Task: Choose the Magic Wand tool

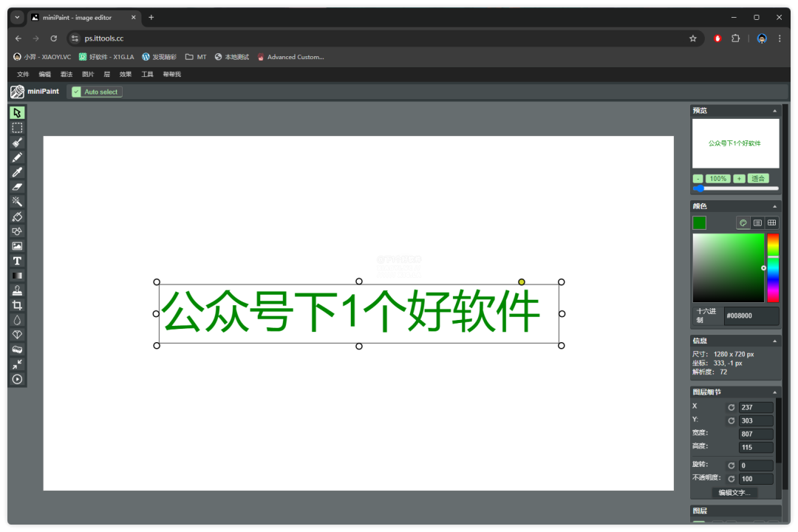Action: click(17, 202)
